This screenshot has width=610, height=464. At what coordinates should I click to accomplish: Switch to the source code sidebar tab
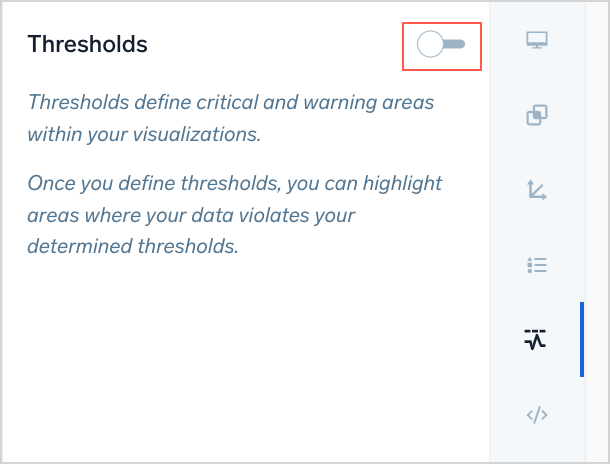537,414
